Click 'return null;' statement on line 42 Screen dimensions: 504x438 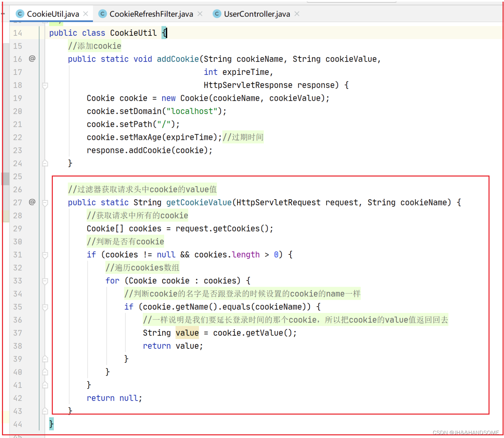(114, 398)
